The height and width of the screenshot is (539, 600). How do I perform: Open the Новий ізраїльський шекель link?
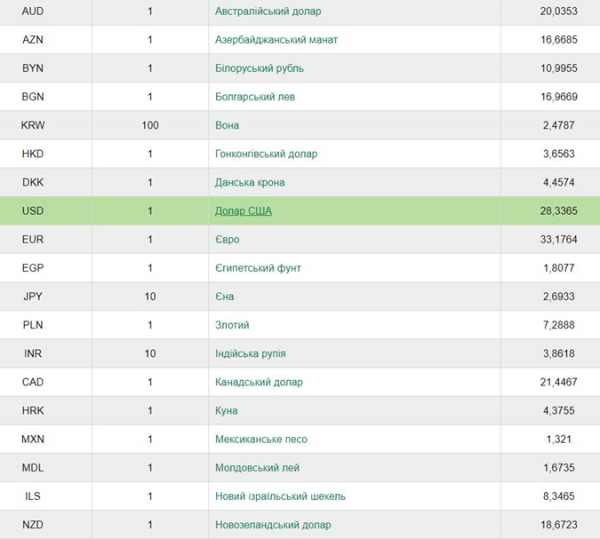click(280, 496)
